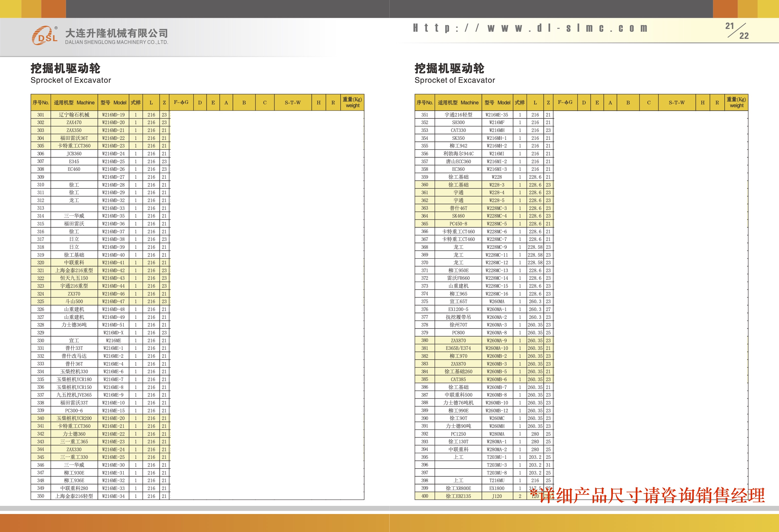Click the 徐工XR800E cell
Image resolution: width=779 pixels, height=532 pixels.
point(458,488)
